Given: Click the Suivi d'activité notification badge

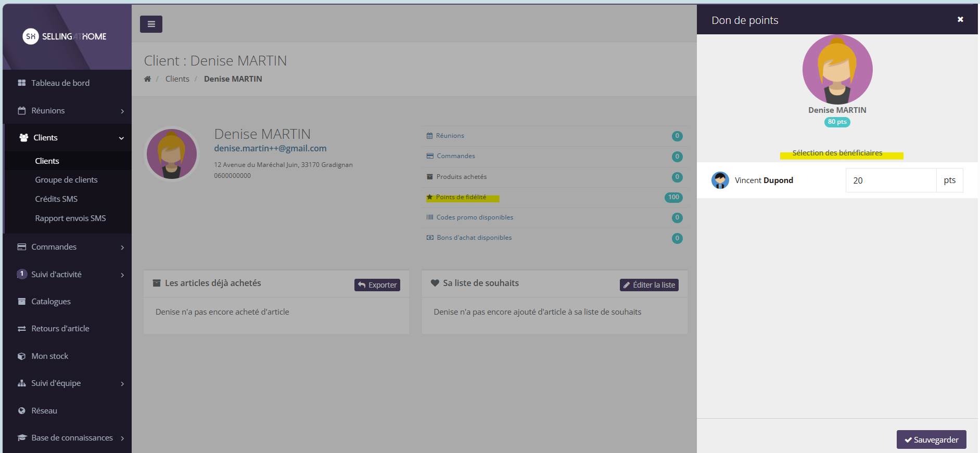Looking at the screenshot, I should (x=22, y=274).
